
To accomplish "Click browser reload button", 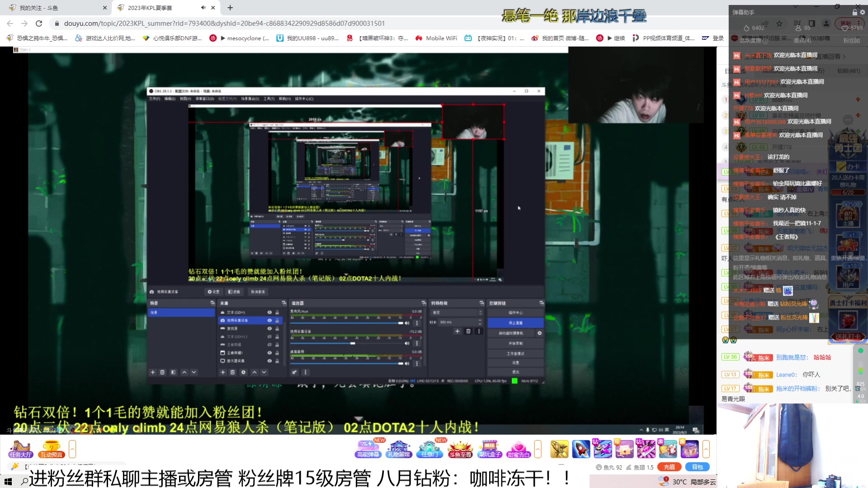I will [x=39, y=23].
